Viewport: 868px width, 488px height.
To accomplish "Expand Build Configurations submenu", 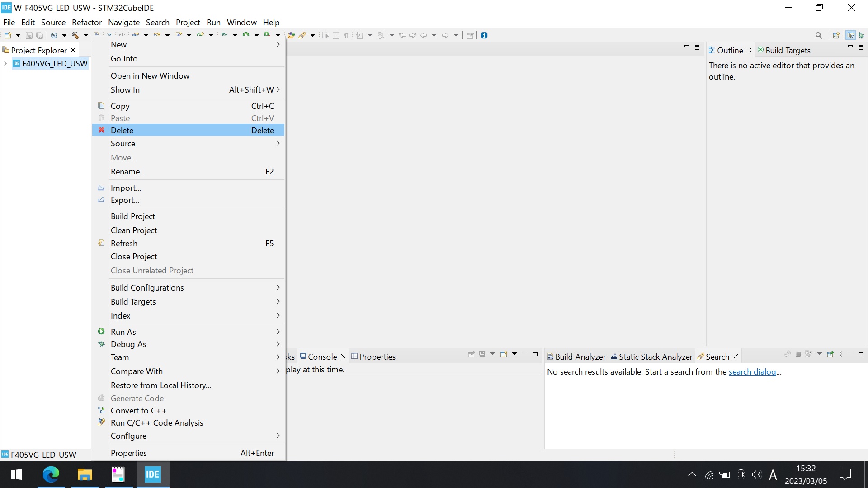I will (x=147, y=287).
